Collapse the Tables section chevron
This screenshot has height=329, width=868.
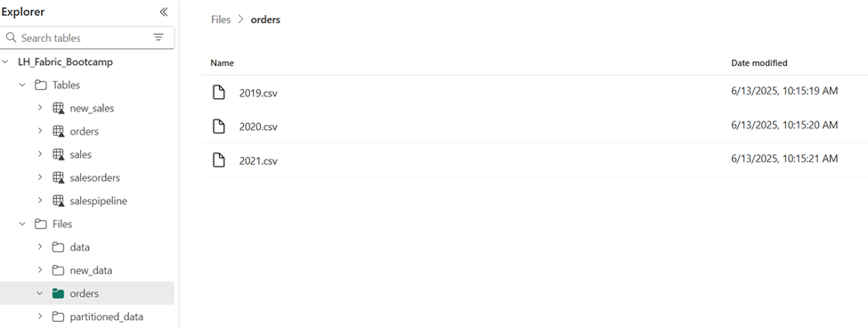point(22,85)
